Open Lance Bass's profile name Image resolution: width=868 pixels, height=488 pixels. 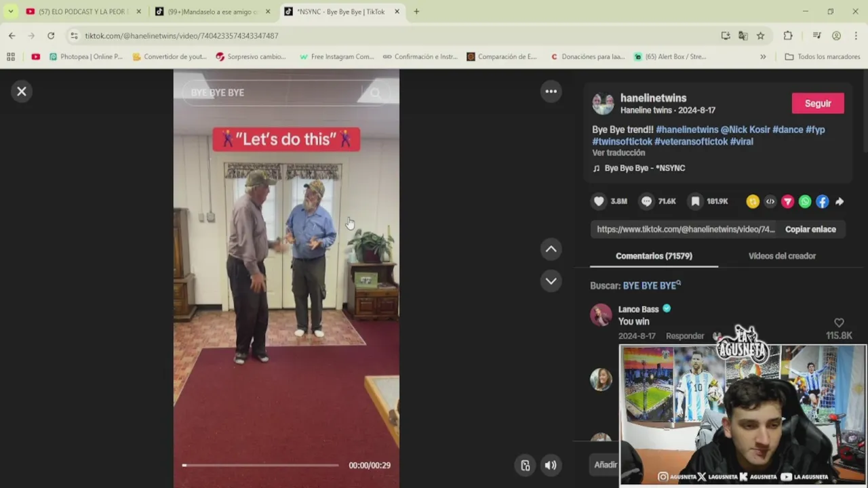[x=638, y=309]
